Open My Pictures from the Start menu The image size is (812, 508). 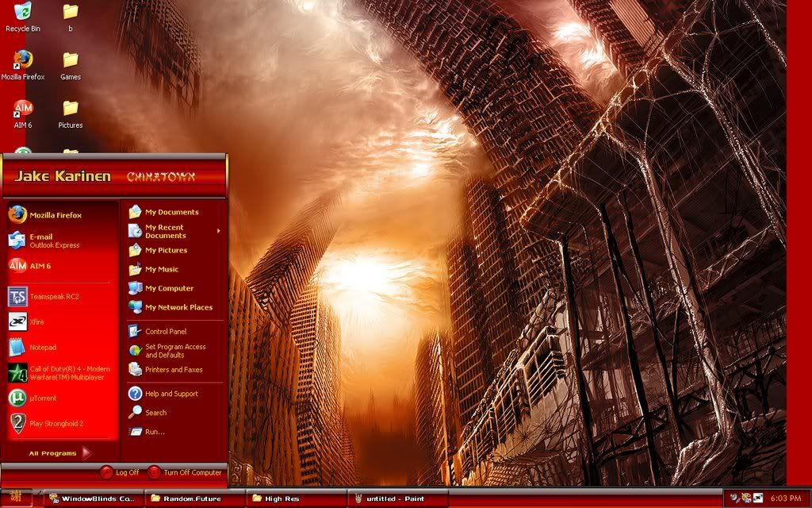pos(175,250)
